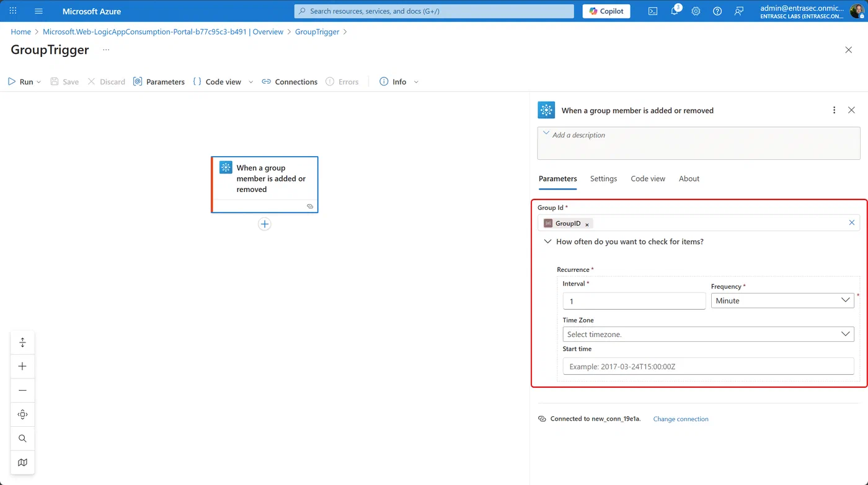
Task: Expand the Info dropdown arrow
Action: (416, 82)
